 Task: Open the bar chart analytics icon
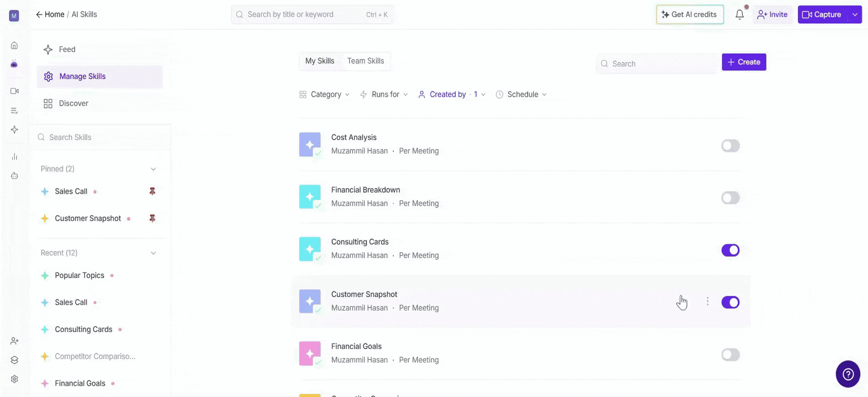(x=14, y=156)
